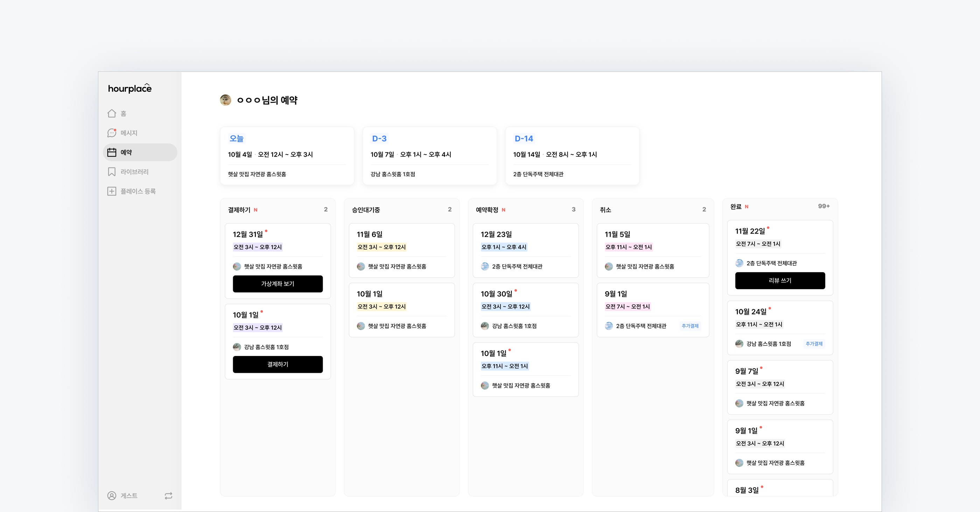Image resolution: width=980 pixels, height=512 pixels.
Task: Click the hourplace logo
Action: pyautogui.click(x=130, y=88)
